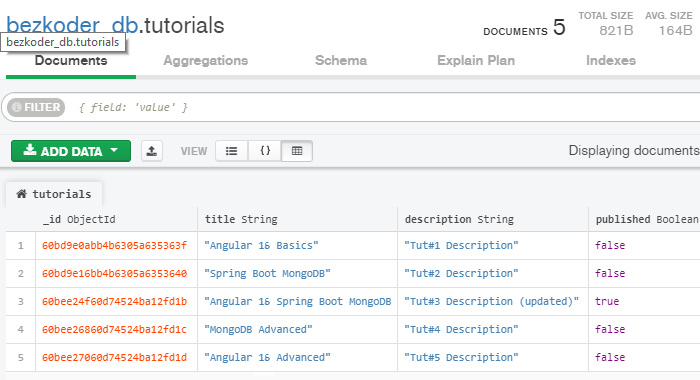Switch to JSON braces view

tap(265, 151)
